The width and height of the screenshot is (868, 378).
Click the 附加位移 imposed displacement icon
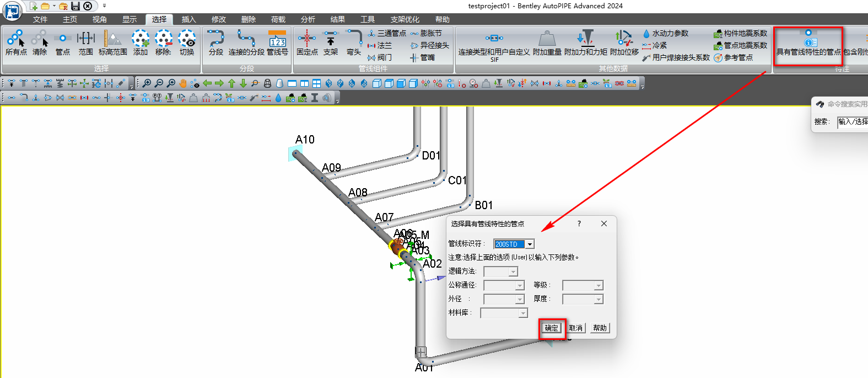point(624,42)
